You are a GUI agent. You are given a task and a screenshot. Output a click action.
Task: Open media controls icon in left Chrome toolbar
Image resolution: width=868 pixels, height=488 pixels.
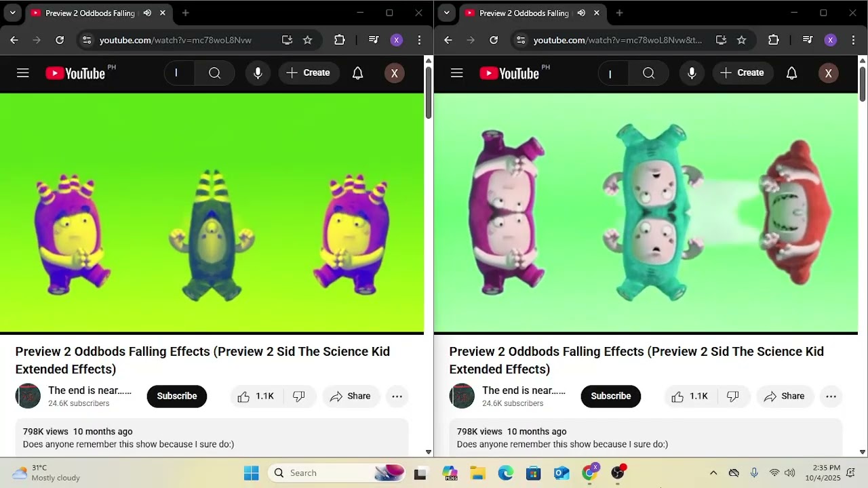pos(374,40)
